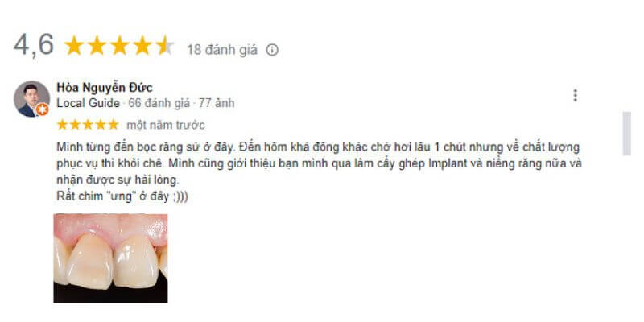Open the teeth photo attached to the review

tap(110, 258)
